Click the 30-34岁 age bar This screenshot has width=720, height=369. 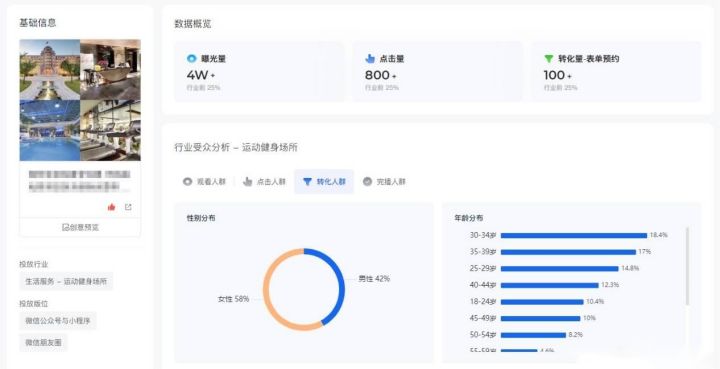[574, 235]
